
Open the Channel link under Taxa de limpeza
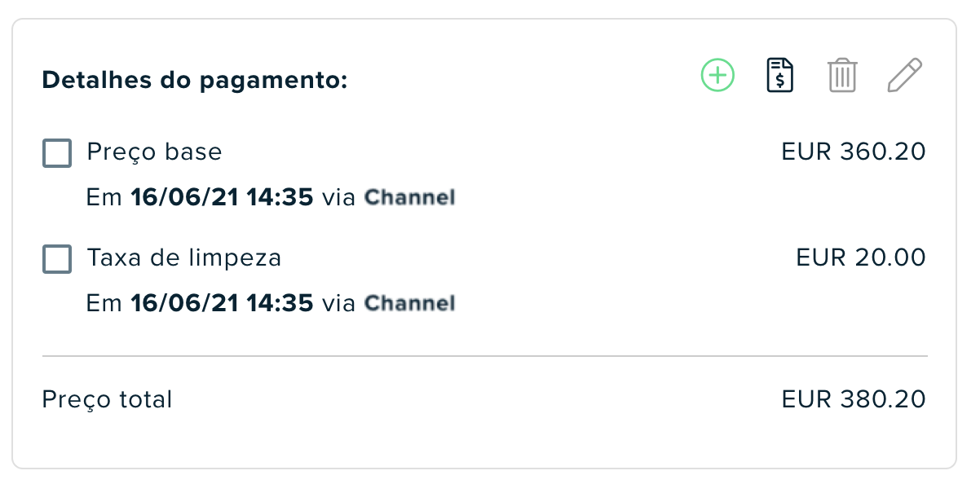[x=409, y=303]
